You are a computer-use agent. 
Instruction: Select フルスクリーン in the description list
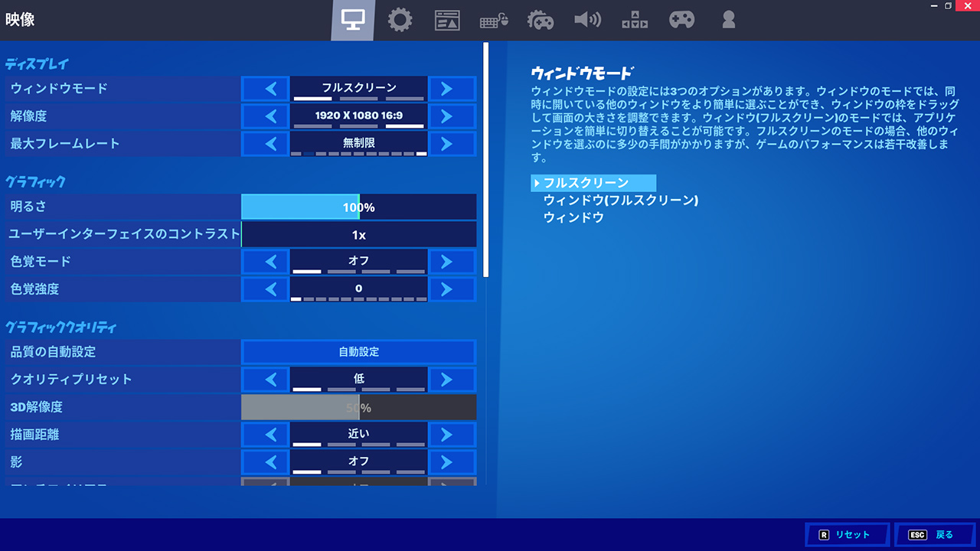tap(593, 183)
